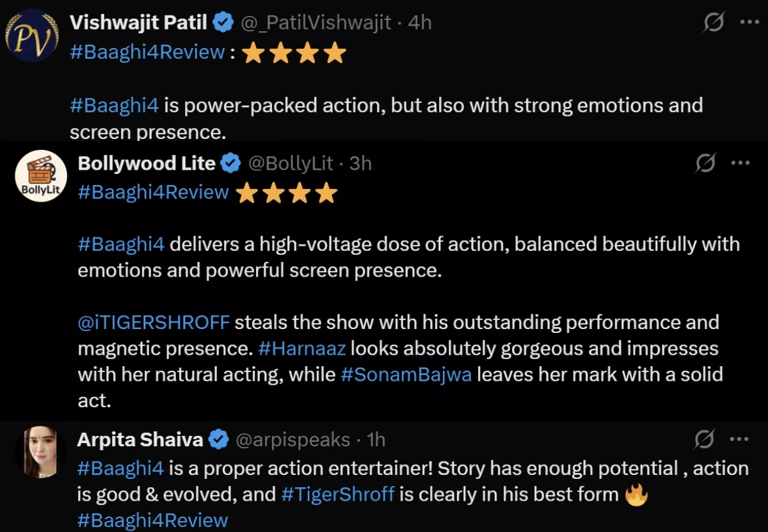Open the @iTIGERSHROFF mention link

pyautogui.click(x=153, y=322)
